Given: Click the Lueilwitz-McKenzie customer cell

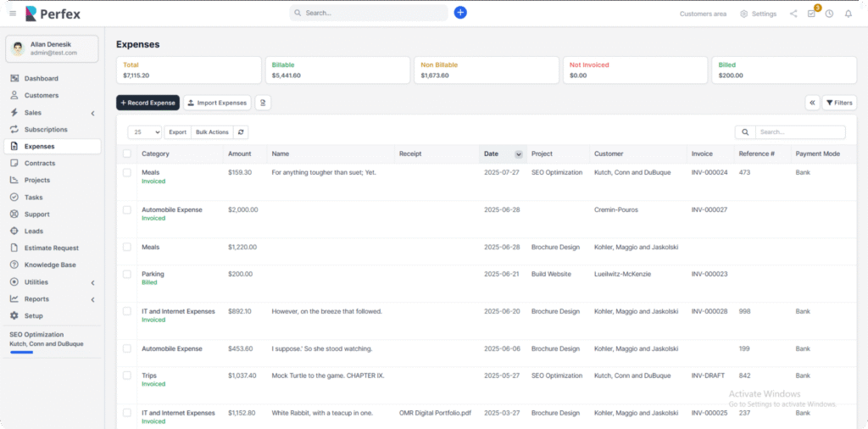Looking at the screenshot, I should 623,274.
